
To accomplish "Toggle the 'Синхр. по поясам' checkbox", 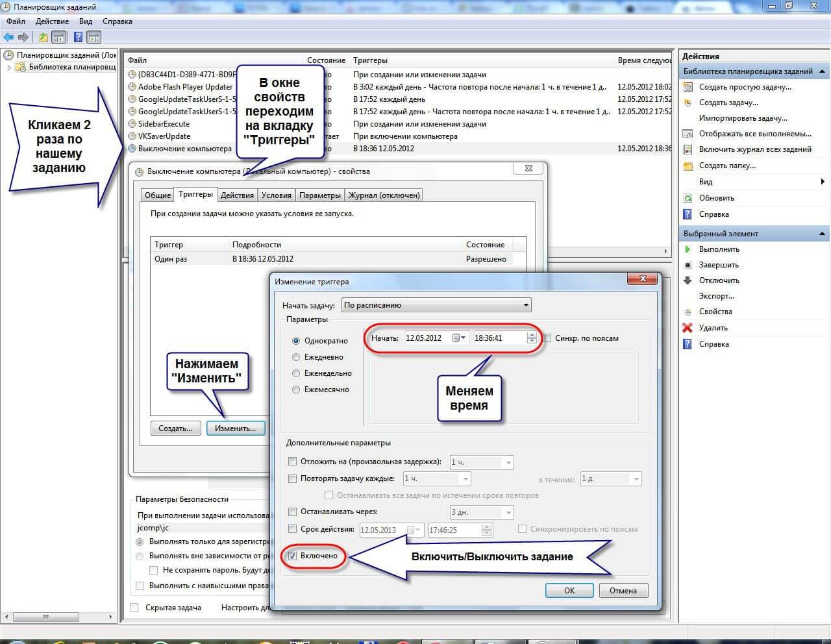I will 547,338.
